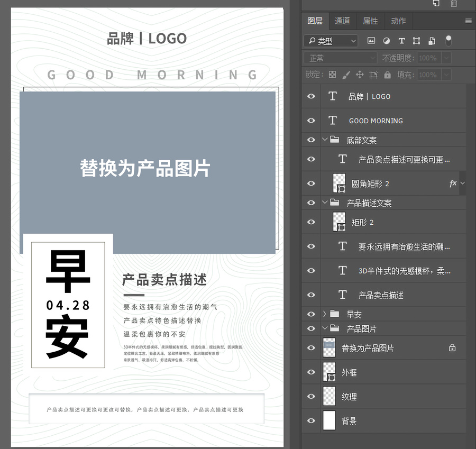Image resolution: width=476 pixels, height=449 pixels.
Task: Toggle visibility of 纹理 layer
Action: (x=311, y=396)
